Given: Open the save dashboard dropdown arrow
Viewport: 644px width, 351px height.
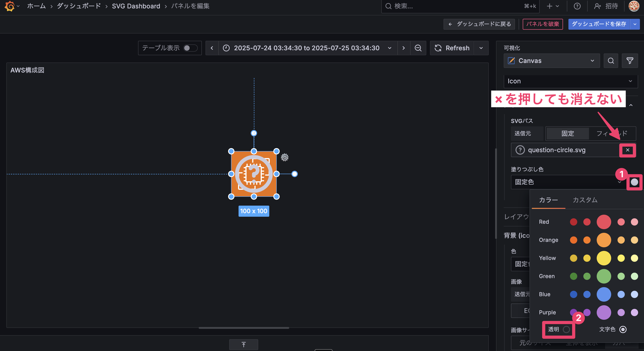Looking at the screenshot, I should 635,24.
